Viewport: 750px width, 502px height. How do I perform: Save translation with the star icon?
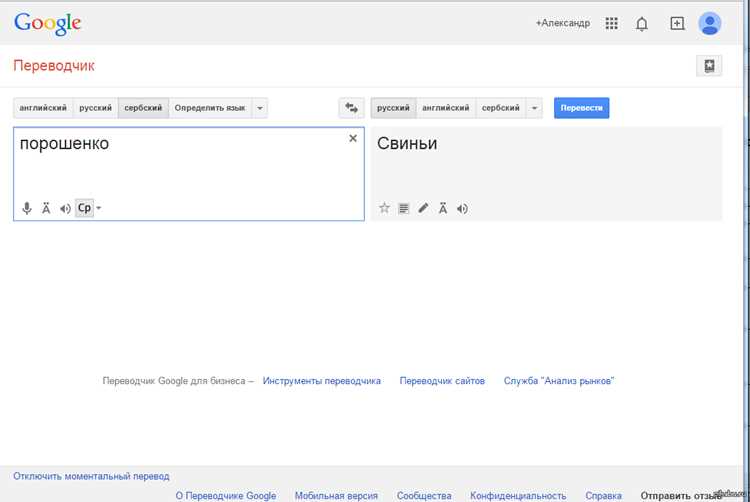tap(384, 208)
